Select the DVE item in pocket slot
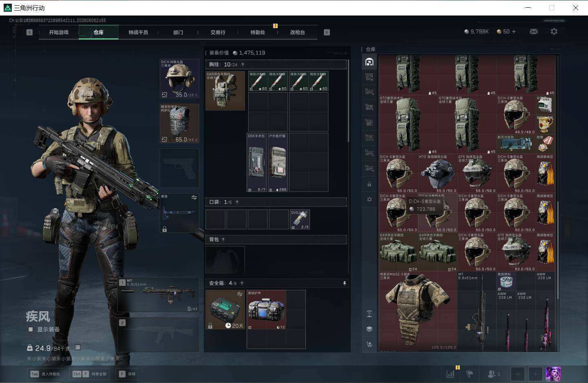Image resolution: width=588 pixels, height=383 pixels. (x=300, y=219)
